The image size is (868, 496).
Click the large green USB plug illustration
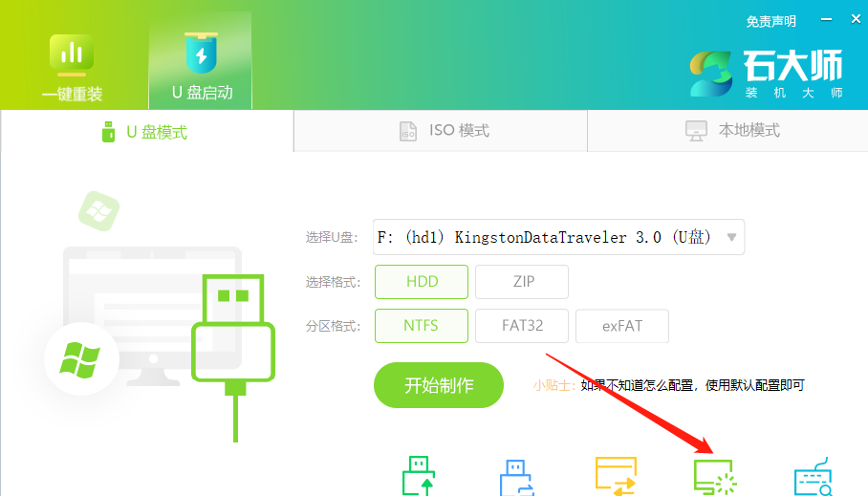233,357
